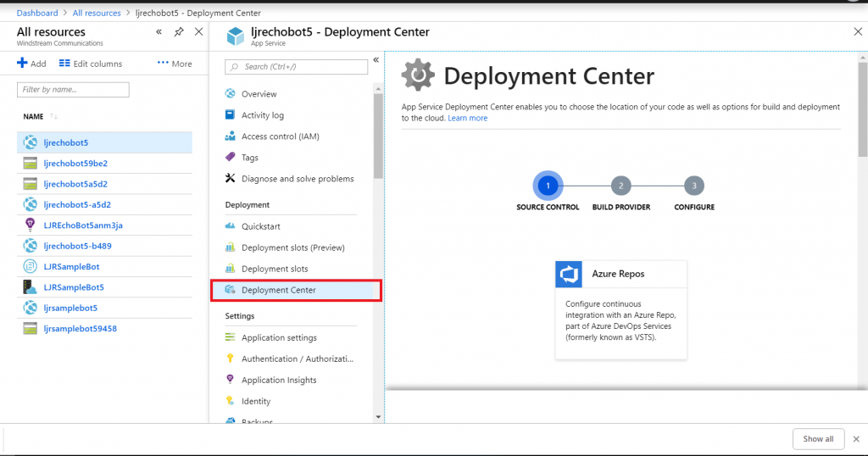Choose the Azure Repos card
The image size is (868, 456).
click(621, 310)
